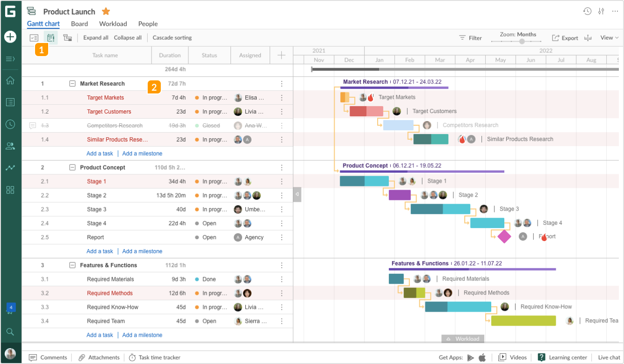Open the options menu for Stage 3
The height and width of the screenshot is (364, 624).
[x=282, y=209]
